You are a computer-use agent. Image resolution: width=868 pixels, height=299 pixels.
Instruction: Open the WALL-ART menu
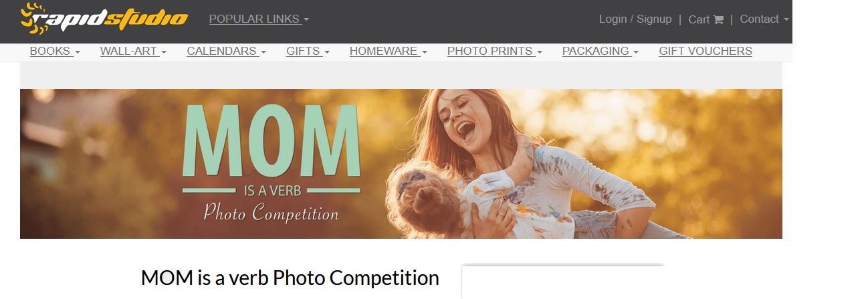click(133, 52)
